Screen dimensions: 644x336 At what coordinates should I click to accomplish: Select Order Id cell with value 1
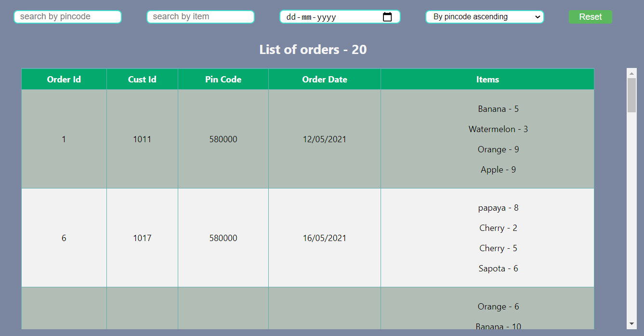(x=64, y=139)
